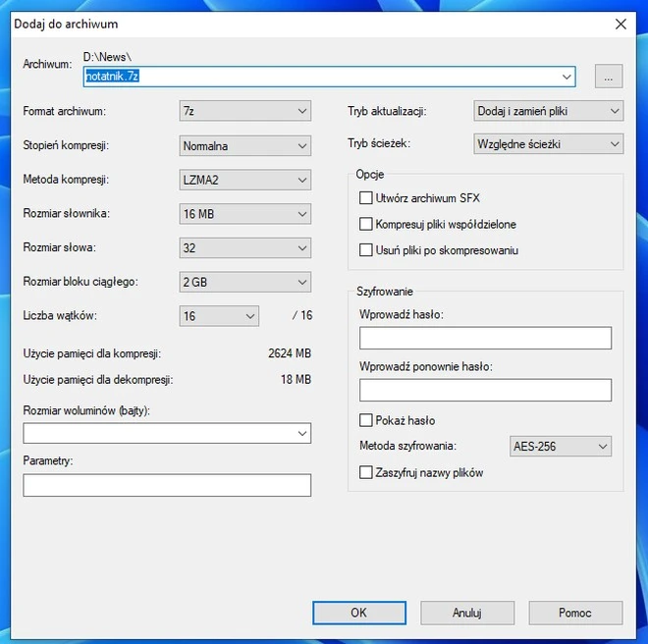Close the Dodaj do archiwum dialog
The image size is (648, 644).
click(621, 24)
